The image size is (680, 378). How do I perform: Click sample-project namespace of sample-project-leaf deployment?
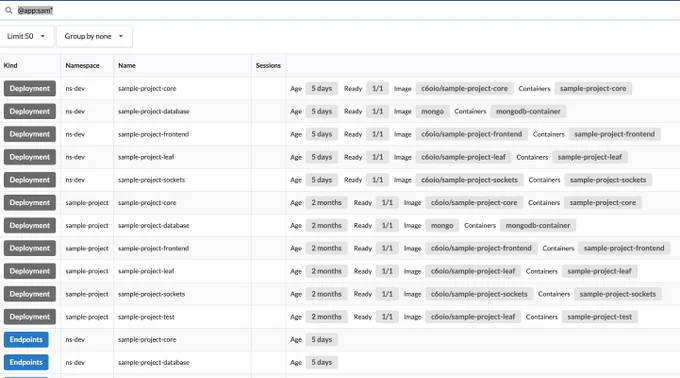pos(87,271)
